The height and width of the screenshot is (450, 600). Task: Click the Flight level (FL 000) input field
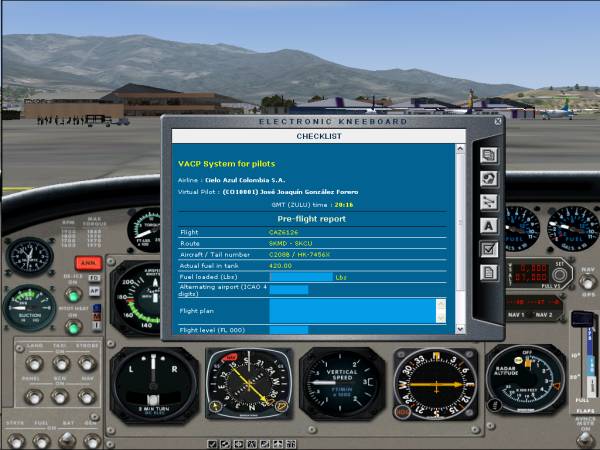(289, 330)
